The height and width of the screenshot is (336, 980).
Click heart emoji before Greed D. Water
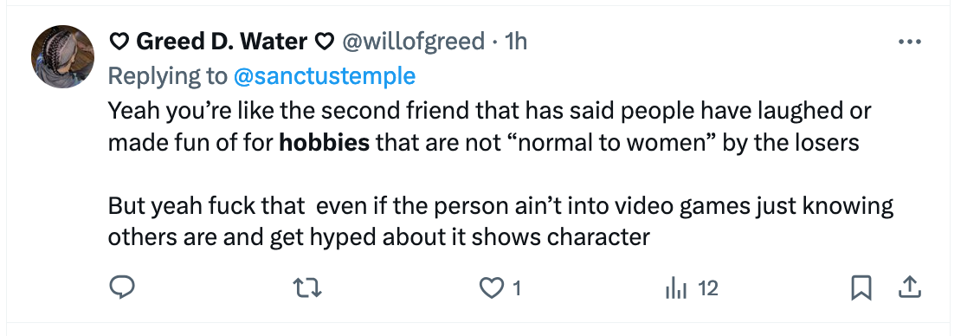click(x=119, y=42)
